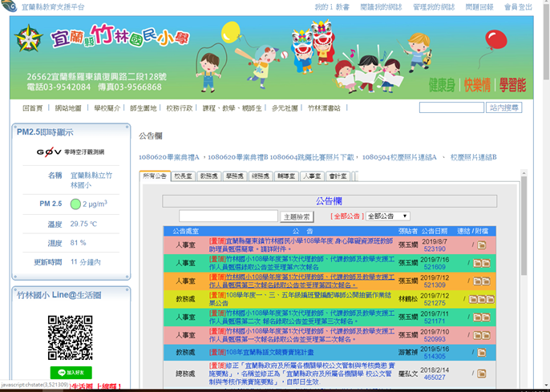Click the 站內搜尋 search button
Image resolution: width=550 pixels, height=392 pixels.
tap(503, 107)
